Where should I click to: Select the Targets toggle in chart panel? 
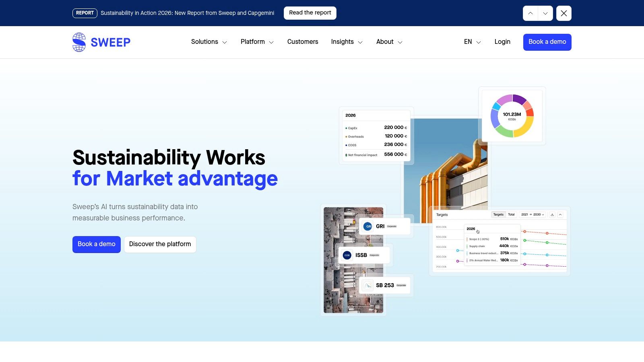(x=498, y=214)
